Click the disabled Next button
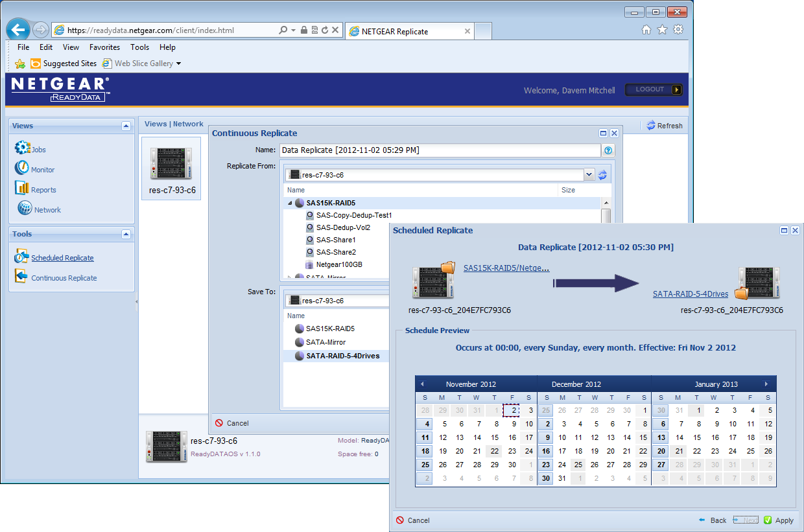 [x=746, y=520]
